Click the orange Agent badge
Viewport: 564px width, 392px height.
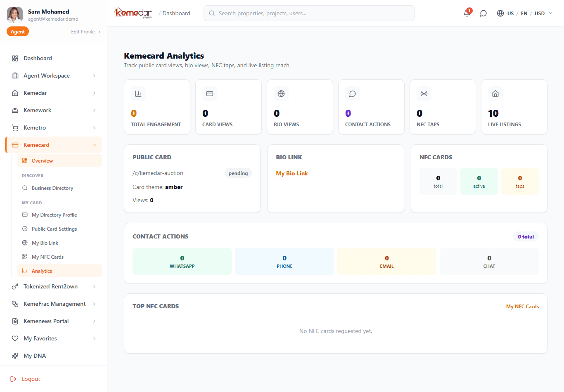point(18,32)
